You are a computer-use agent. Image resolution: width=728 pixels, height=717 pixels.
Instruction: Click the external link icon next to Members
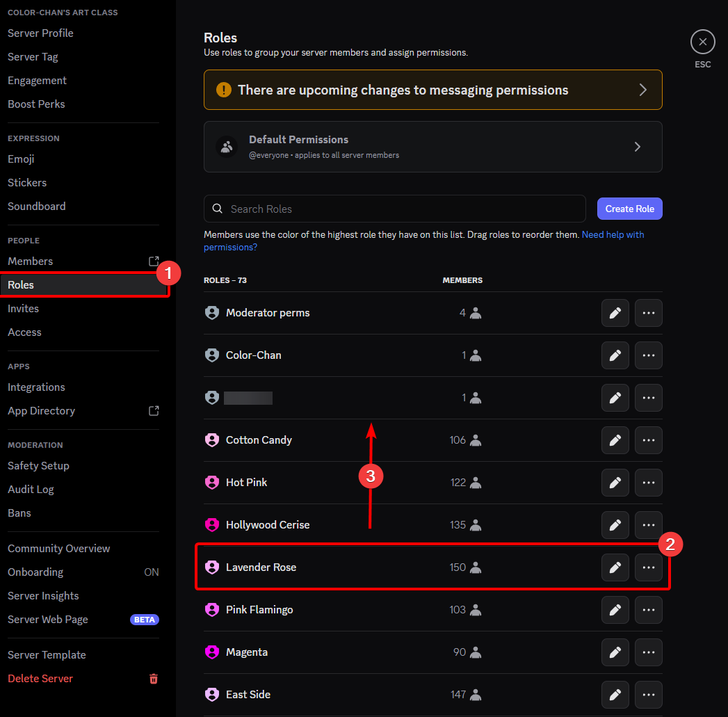(x=154, y=261)
